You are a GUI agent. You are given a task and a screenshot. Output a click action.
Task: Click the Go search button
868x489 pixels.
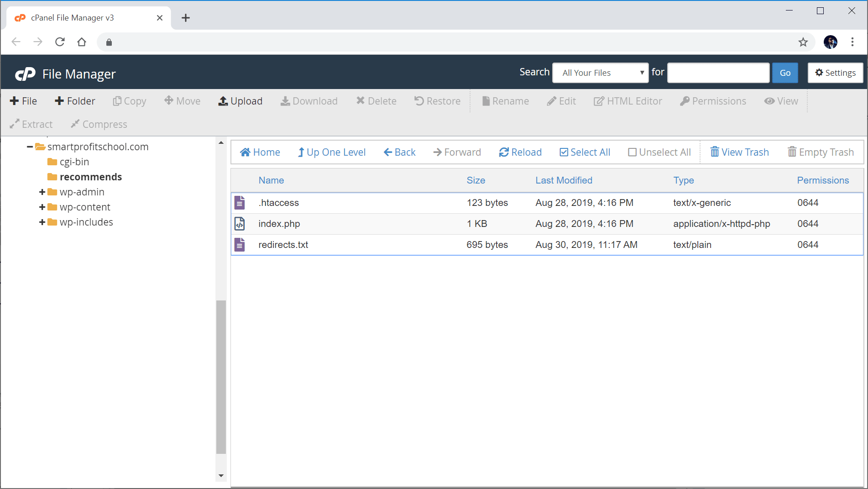[785, 73]
